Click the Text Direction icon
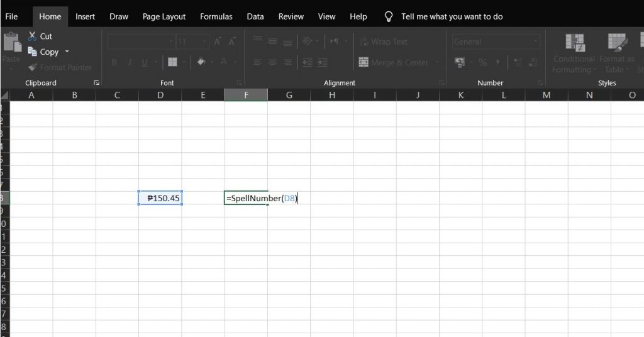 click(x=335, y=41)
